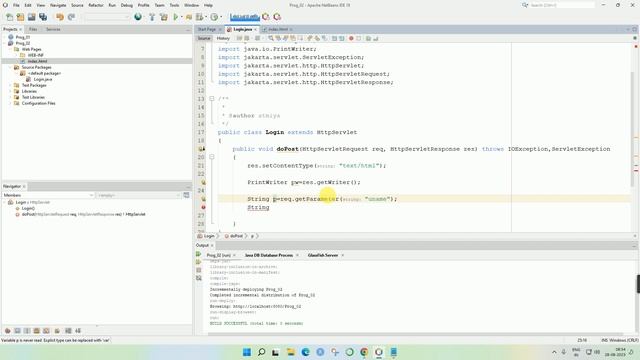Image resolution: width=640 pixels, height=360 pixels.
Task: Open Google Chrome from the taskbar
Action: pos(364,352)
